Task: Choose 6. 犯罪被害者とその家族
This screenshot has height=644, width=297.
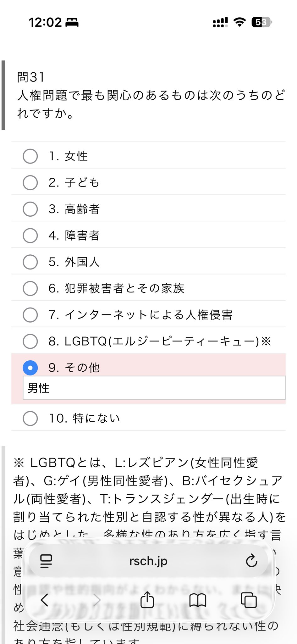Action: point(30,288)
